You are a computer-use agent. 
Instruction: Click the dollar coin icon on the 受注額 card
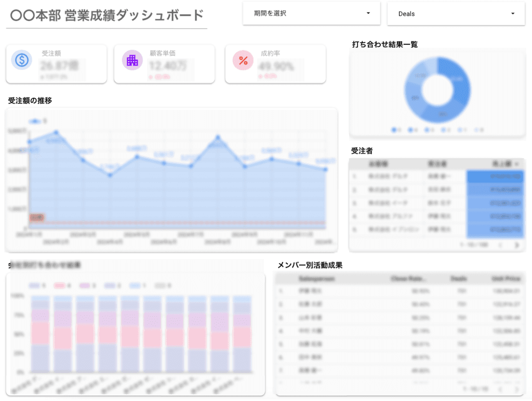click(x=21, y=60)
